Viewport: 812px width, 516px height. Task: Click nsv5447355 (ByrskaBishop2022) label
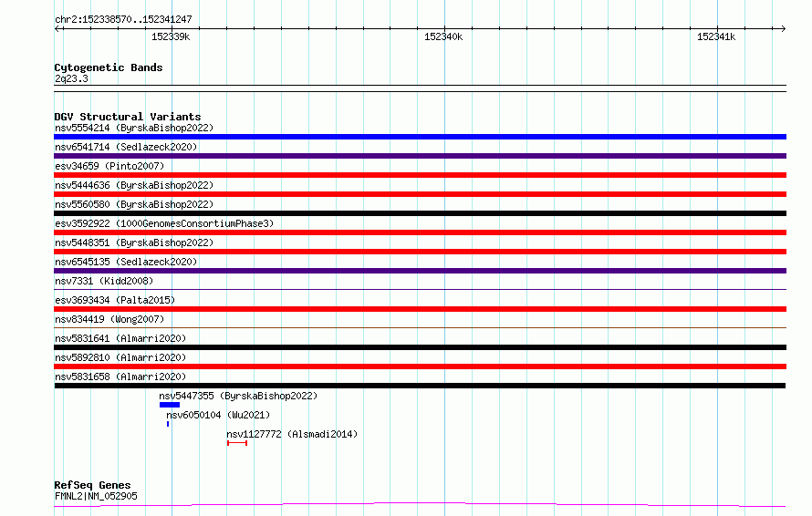[238, 396]
